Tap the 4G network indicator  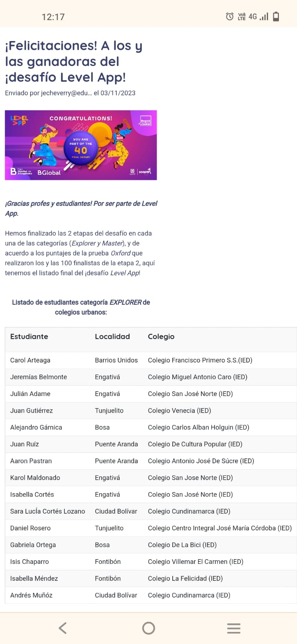point(253,17)
